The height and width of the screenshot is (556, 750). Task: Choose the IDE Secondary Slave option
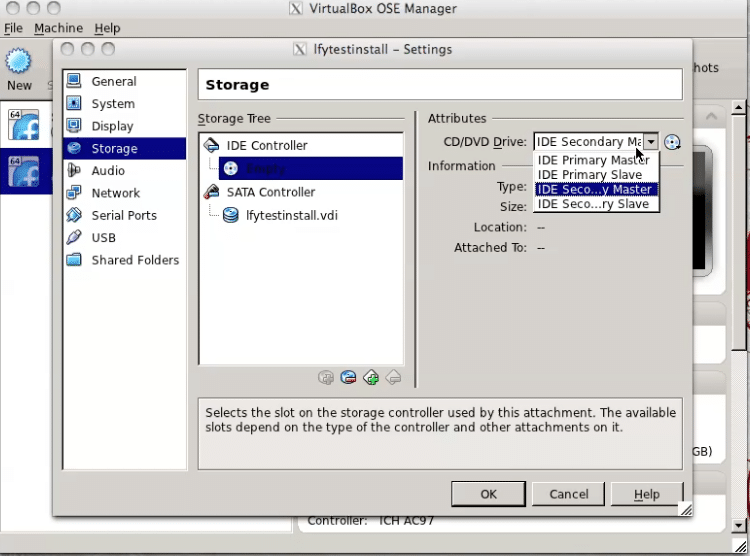click(x=594, y=204)
